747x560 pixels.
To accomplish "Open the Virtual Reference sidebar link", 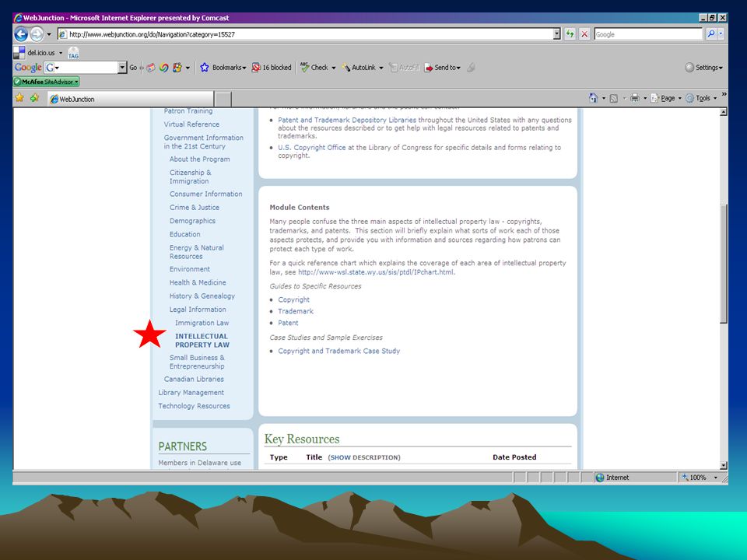I will tap(191, 124).
